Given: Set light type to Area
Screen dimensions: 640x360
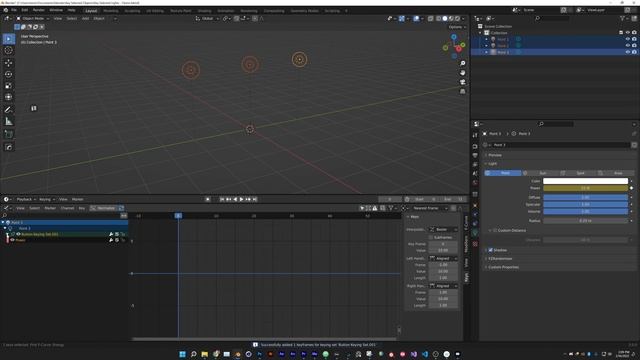Looking at the screenshot, I should pyautogui.click(x=615, y=173).
